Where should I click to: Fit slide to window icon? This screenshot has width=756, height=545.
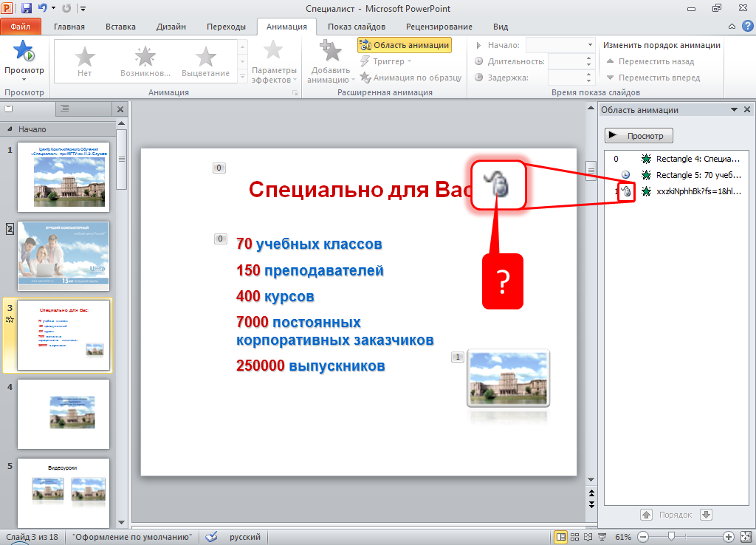tap(745, 536)
